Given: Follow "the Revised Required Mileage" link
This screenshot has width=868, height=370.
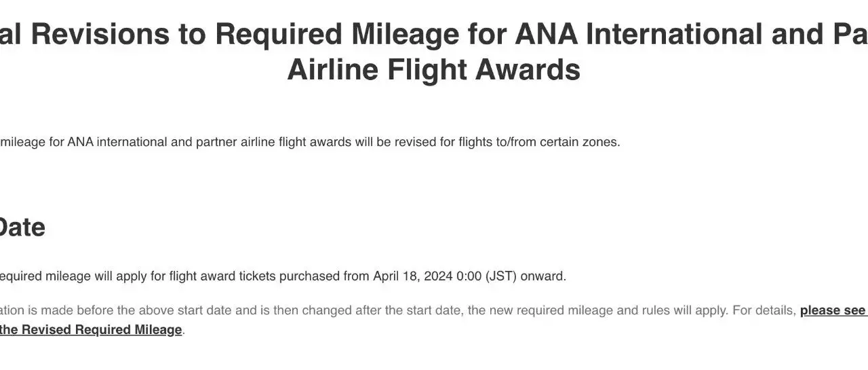Looking at the screenshot, I should point(91,330).
